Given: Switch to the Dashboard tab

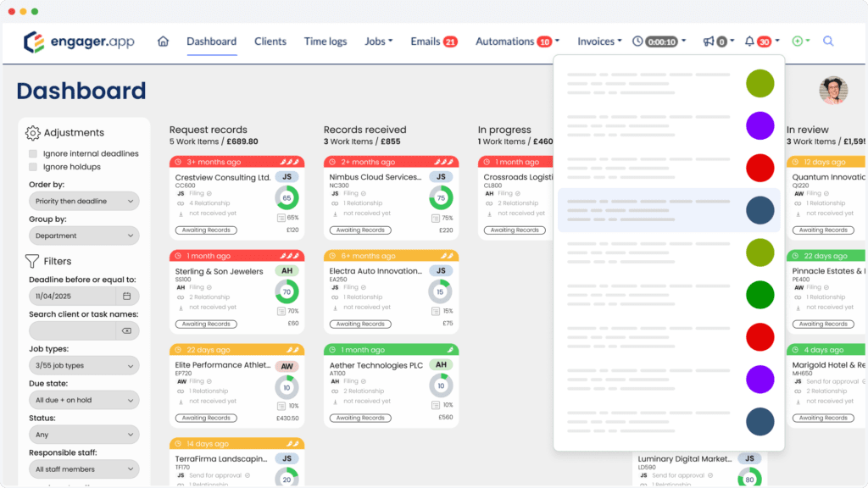Looking at the screenshot, I should (211, 42).
